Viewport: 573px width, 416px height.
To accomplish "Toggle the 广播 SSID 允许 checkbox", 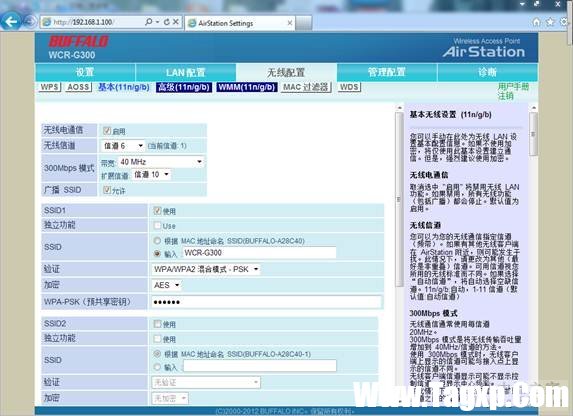I will [107, 190].
